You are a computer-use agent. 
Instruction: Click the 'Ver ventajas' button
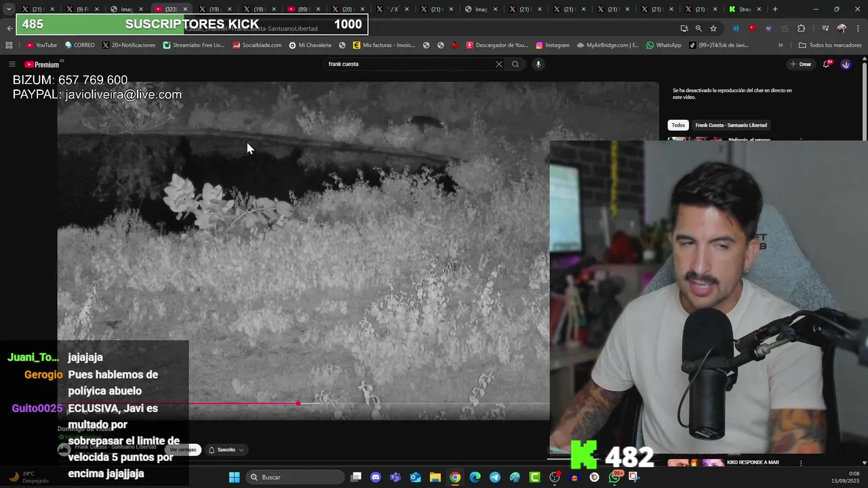(183, 450)
